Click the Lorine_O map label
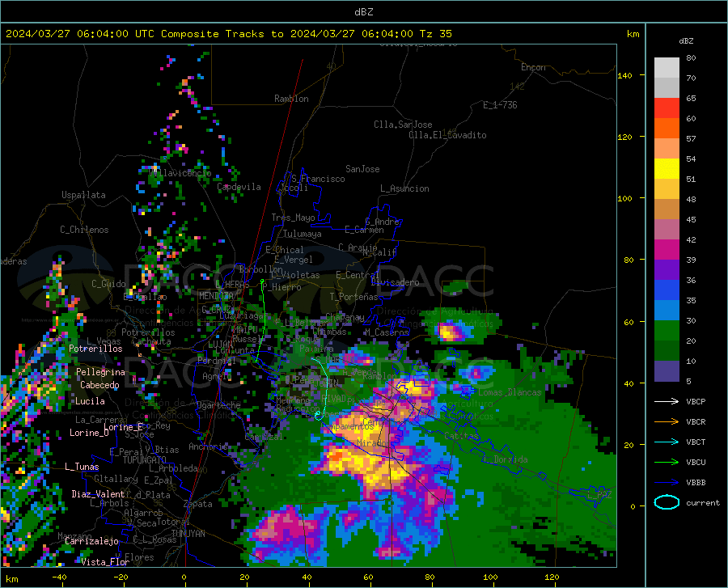 point(89,433)
